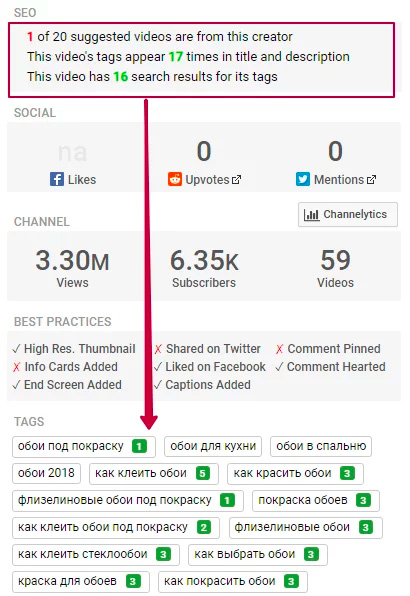Click the Subscribers count 6.35K
Screen dimensions: 410x596
click(x=204, y=260)
